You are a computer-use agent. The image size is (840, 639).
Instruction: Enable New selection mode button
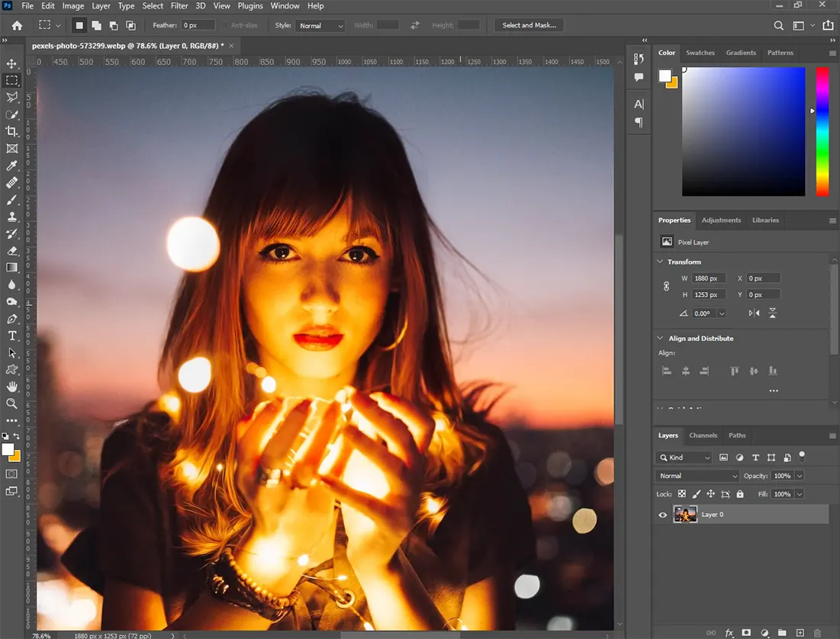pyautogui.click(x=79, y=25)
